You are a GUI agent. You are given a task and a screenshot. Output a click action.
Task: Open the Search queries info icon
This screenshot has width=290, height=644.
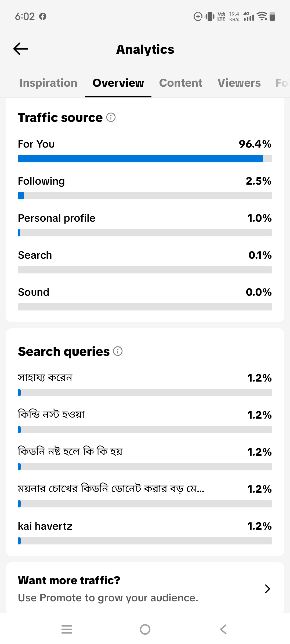click(x=118, y=351)
